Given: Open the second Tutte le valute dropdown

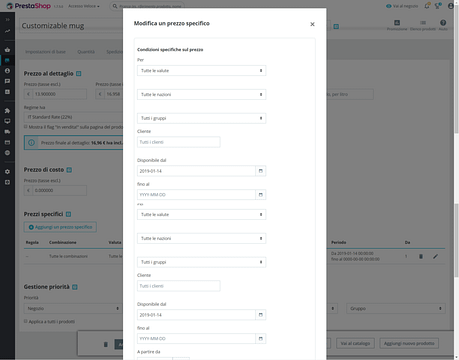Looking at the screenshot, I should [x=202, y=214].
